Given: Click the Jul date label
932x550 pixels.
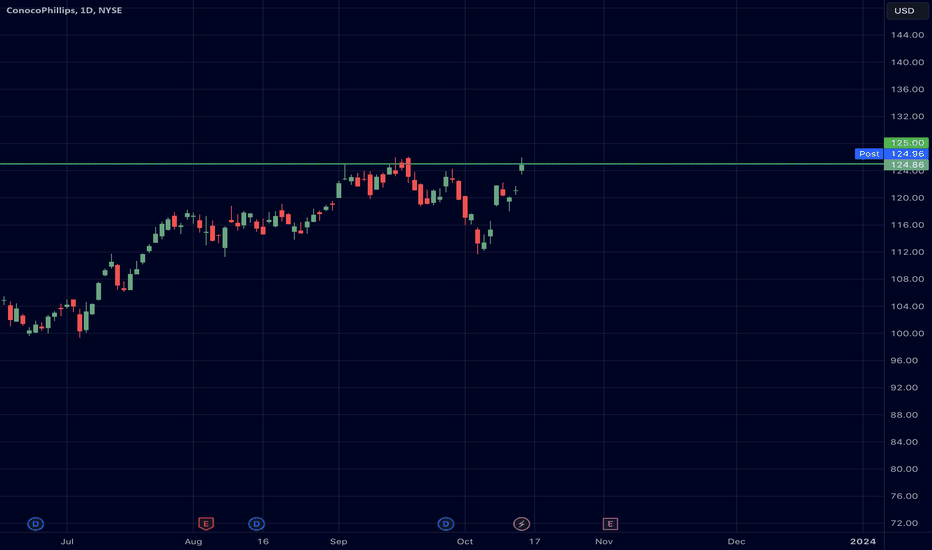Looking at the screenshot, I should pos(67,542).
